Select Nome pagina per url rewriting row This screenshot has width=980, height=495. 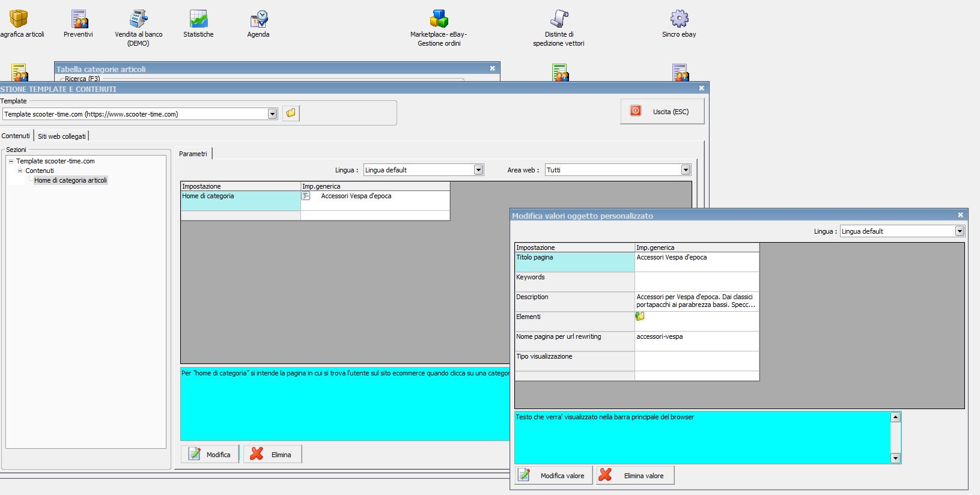pyautogui.click(x=574, y=341)
